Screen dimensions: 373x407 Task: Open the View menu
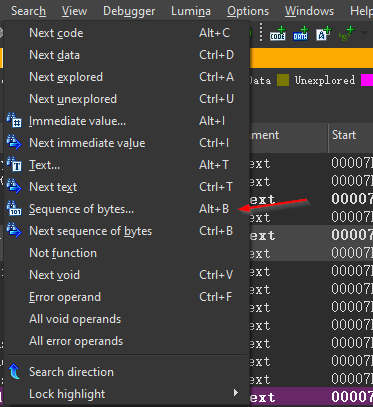click(74, 11)
